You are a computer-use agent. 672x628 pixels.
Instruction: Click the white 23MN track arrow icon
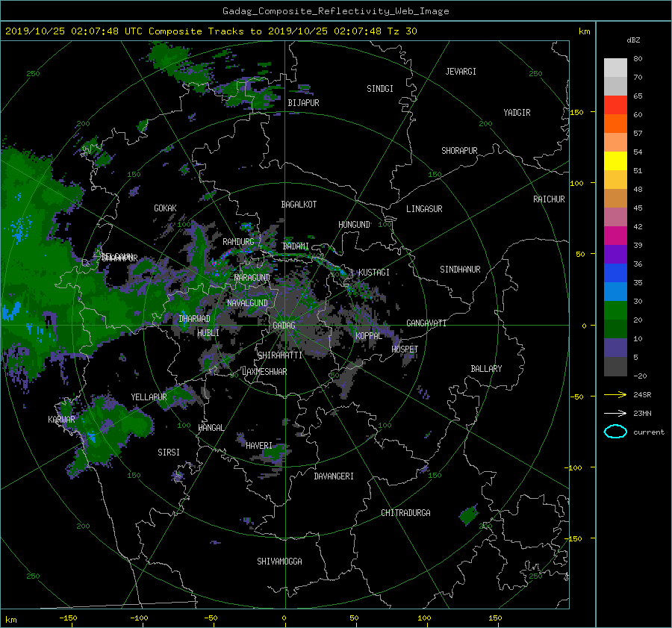pyautogui.click(x=615, y=413)
